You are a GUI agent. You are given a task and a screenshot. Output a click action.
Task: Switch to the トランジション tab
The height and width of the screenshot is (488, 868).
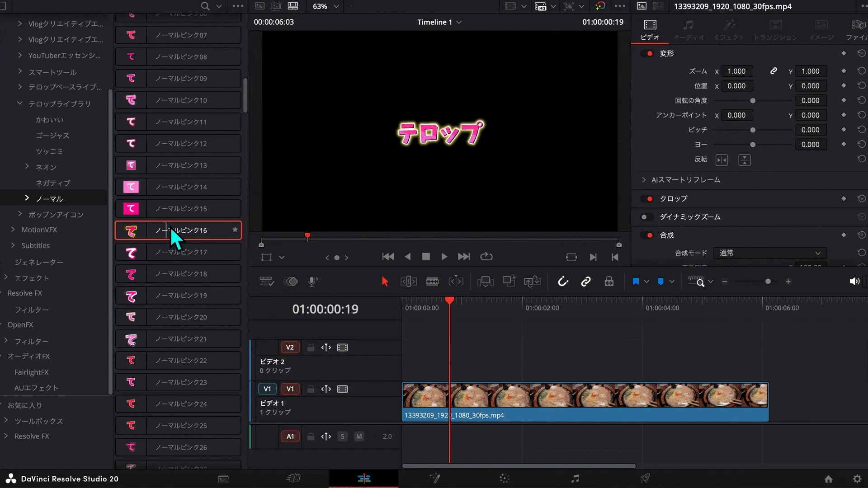[776, 29]
